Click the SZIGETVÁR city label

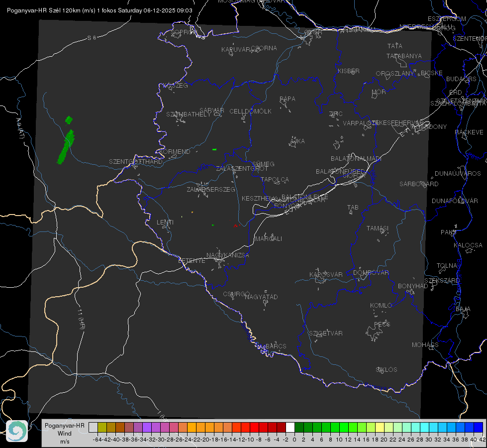[326, 334]
